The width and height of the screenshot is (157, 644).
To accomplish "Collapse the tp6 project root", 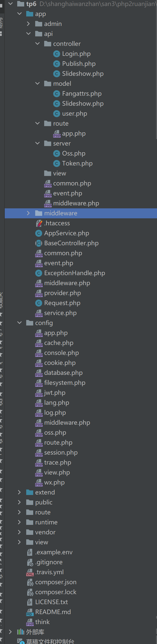I will pos(10,4).
